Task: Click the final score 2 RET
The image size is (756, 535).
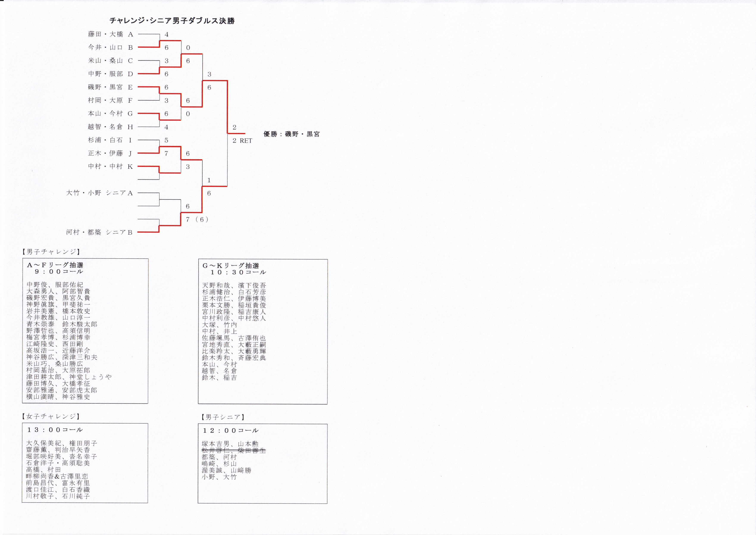Action: [x=242, y=141]
